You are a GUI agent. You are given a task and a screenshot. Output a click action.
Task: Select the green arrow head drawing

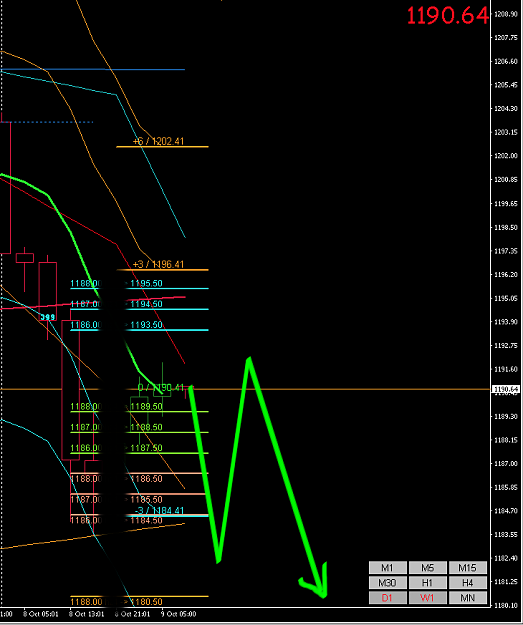click(315, 581)
